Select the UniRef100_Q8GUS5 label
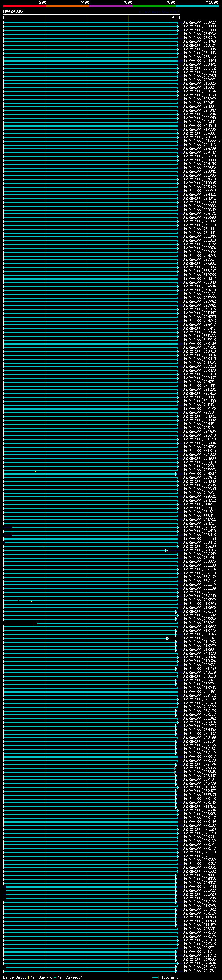Viewport: 222px width, 980px height. point(199,561)
